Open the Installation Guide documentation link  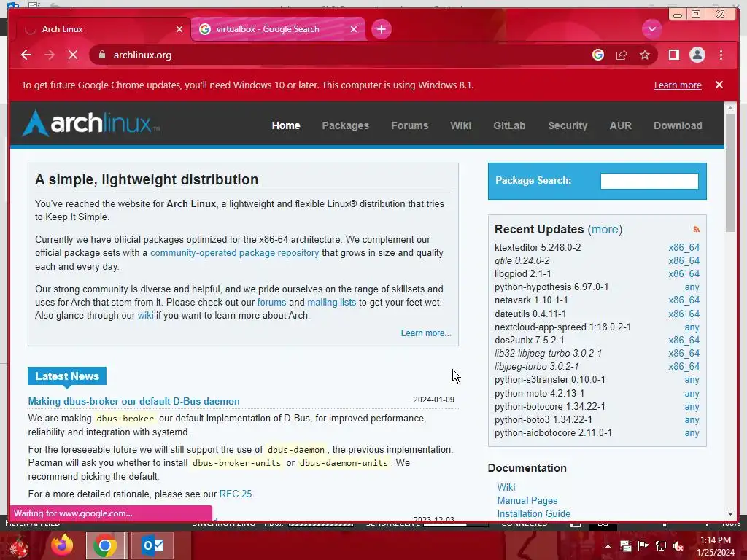[533, 514]
